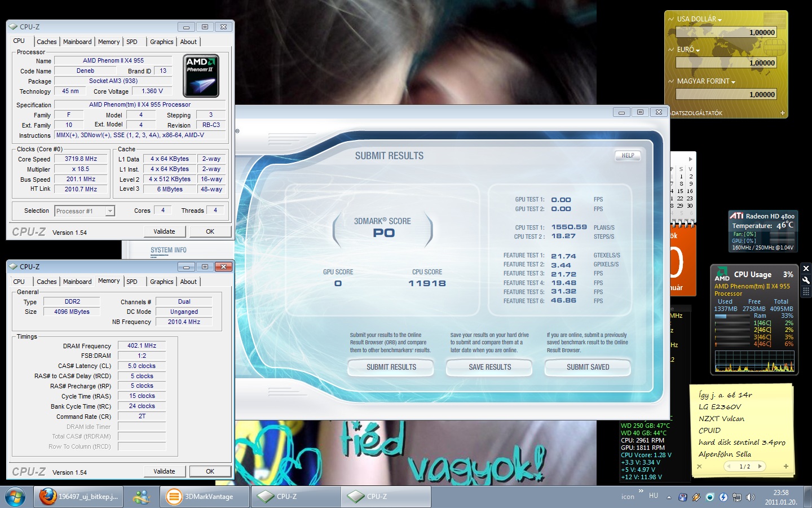Add a new sticky note with plus
The height and width of the screenshot is (508, 812).
[785, 466]
